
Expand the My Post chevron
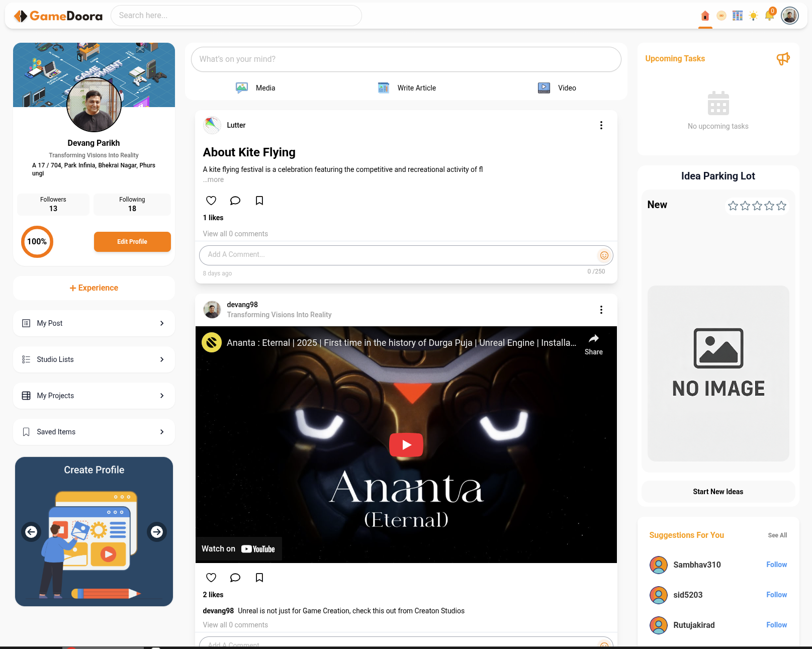point(162,323)
